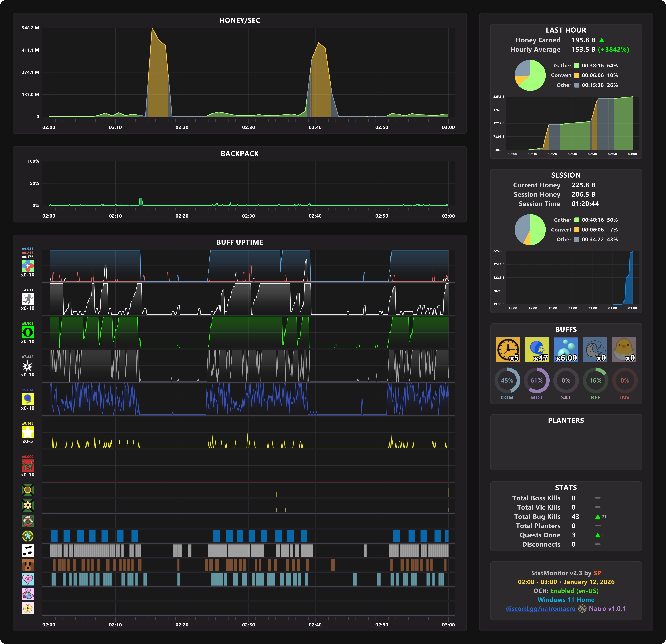Click the brown bear buff icon
Viewport: 666px width, 644px height.
(28, 565)
